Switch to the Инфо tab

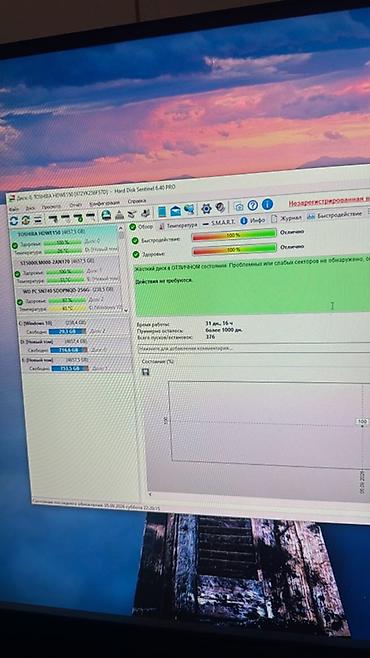253,220
